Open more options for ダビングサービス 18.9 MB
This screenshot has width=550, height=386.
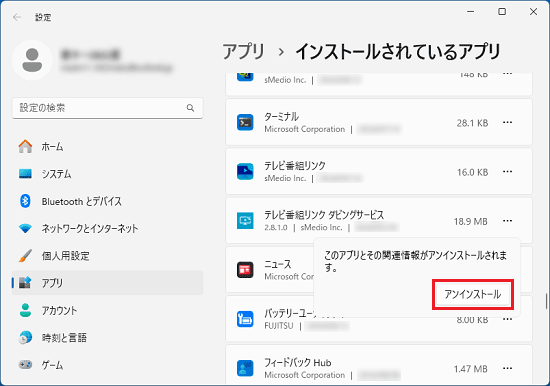pos(508,221)
